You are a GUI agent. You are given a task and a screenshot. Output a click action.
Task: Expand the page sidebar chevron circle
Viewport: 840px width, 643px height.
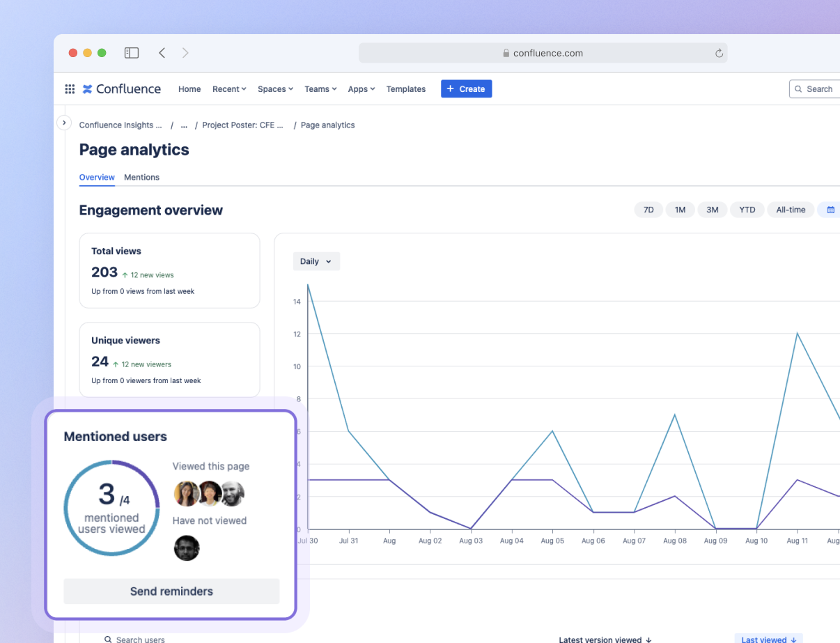click(x=64, y=122)
